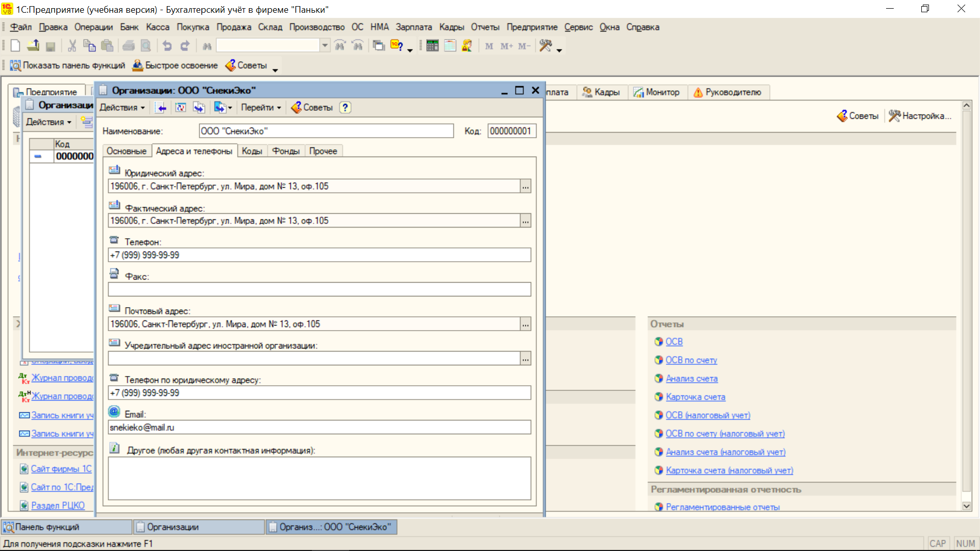
Task: Click the Redo arrow toolbar icon
Action: [185, 46]
